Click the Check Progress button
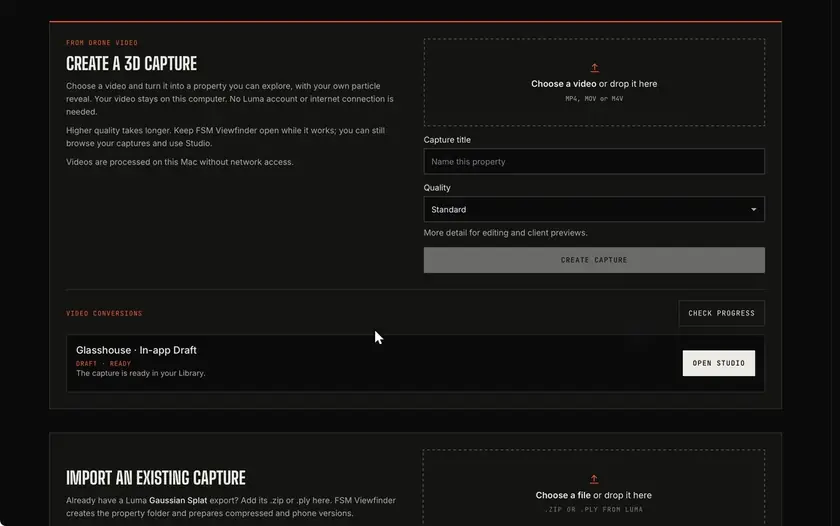This screenshot has height=526, width=840. click(x=721, y=313)
